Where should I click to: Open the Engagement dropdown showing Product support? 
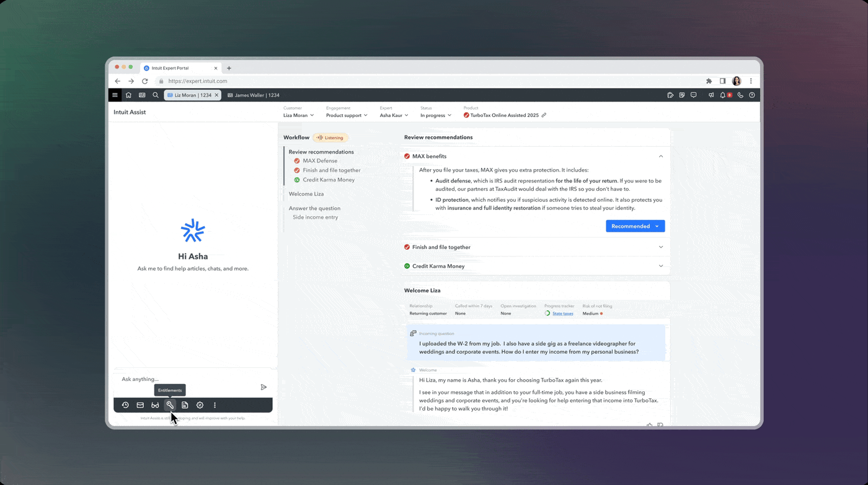click(347, 115)
